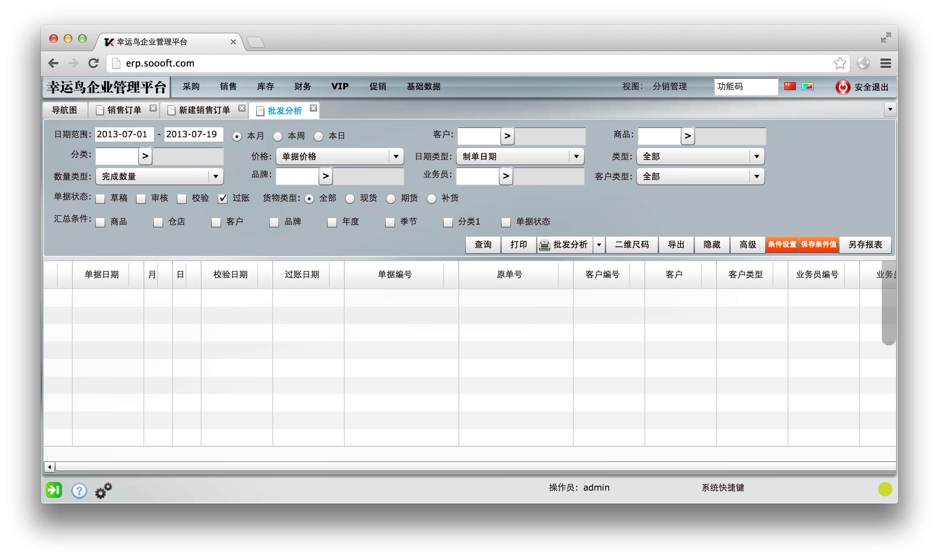The height and width of the screenshot is (560, 939).
Task: Click the 导出 button
Action: [676, 245]
